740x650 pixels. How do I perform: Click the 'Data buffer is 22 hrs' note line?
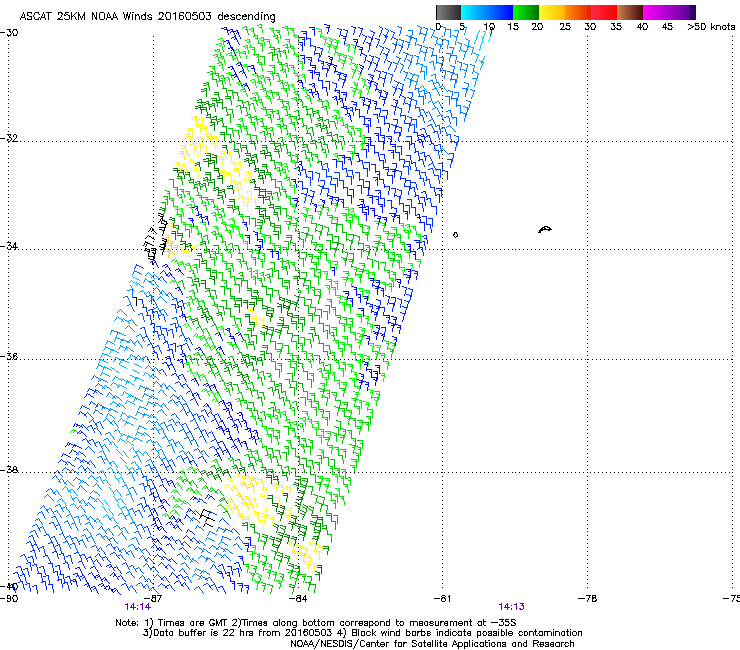click(x=362, y=633)
